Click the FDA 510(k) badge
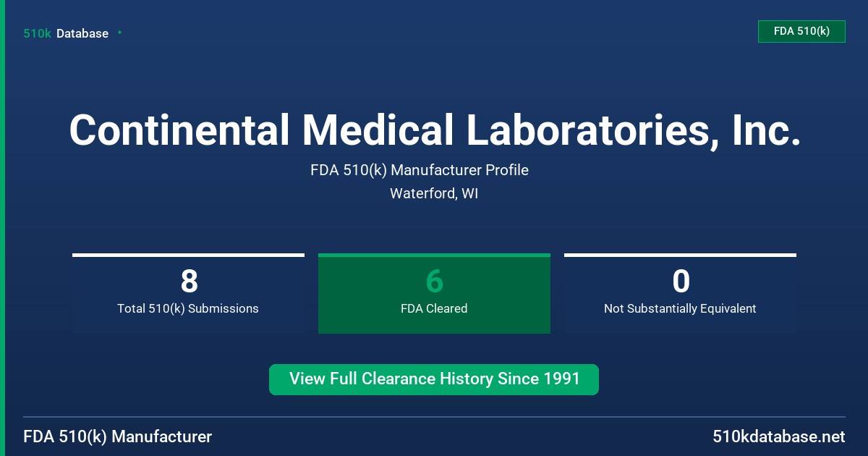 [801, 31]
